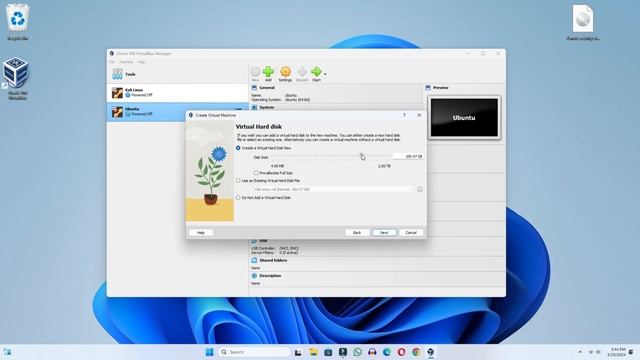This screenshot has width=640, height=360.
Task: Open Settings with the orange gear icon
Action: [x=285, y=74]
